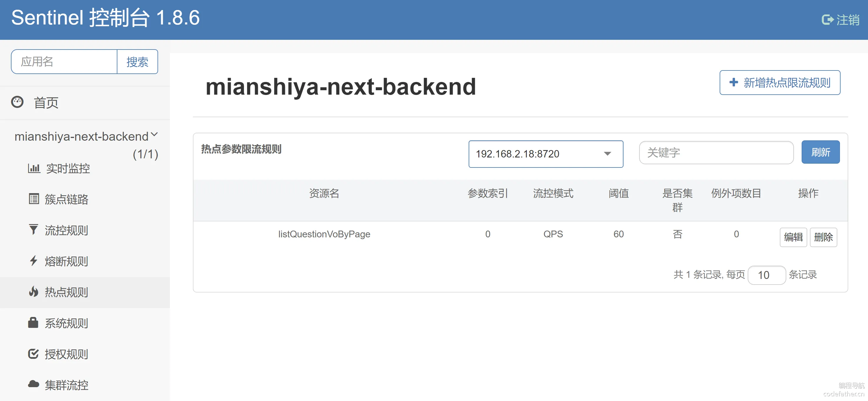This screenshot has width=868, height=401.
Task: Click the list icon for 簇点链路
Action: 34,199
